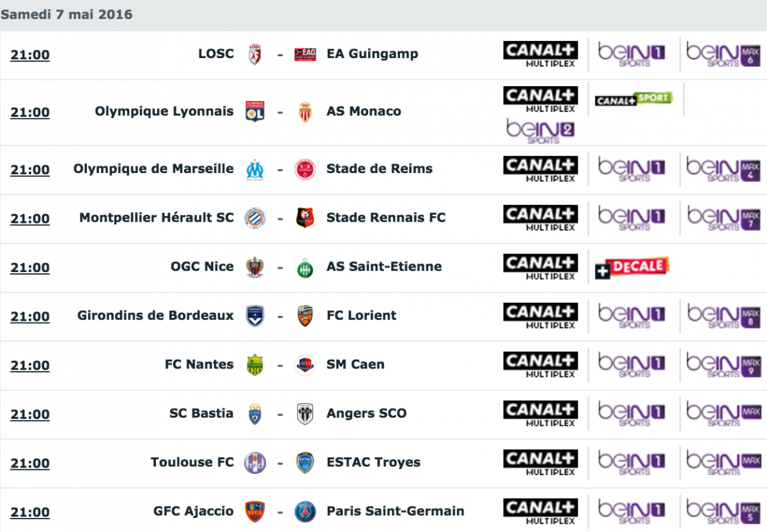Click the Samedi 7 mai 2016 header
Viewport: 767px width, 532px height.
(x=66, y=14)
